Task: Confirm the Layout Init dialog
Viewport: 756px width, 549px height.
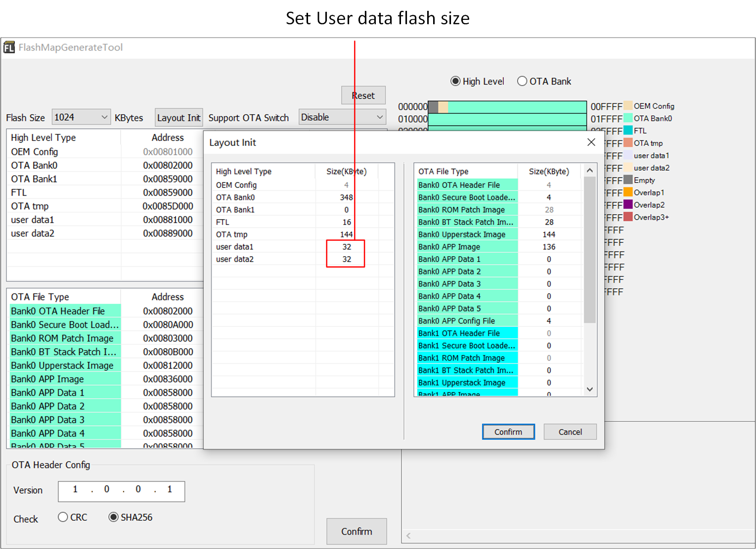Action: [x=508, y=432]
